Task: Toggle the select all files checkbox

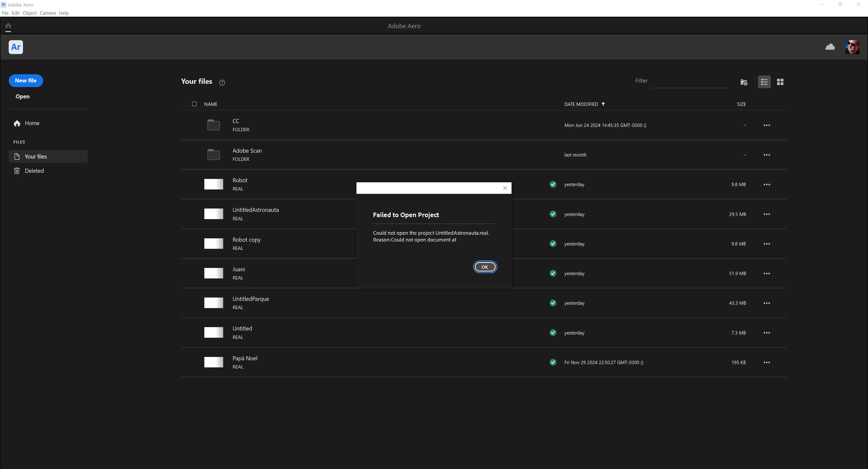Action: [194, 104]
